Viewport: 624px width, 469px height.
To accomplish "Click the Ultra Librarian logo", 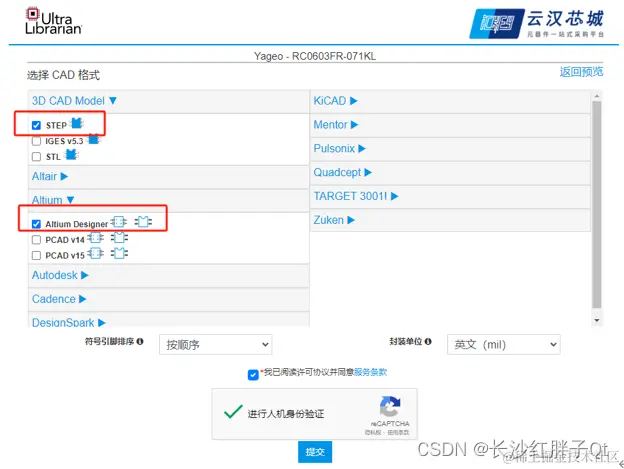I will click(x=53, y=21).
